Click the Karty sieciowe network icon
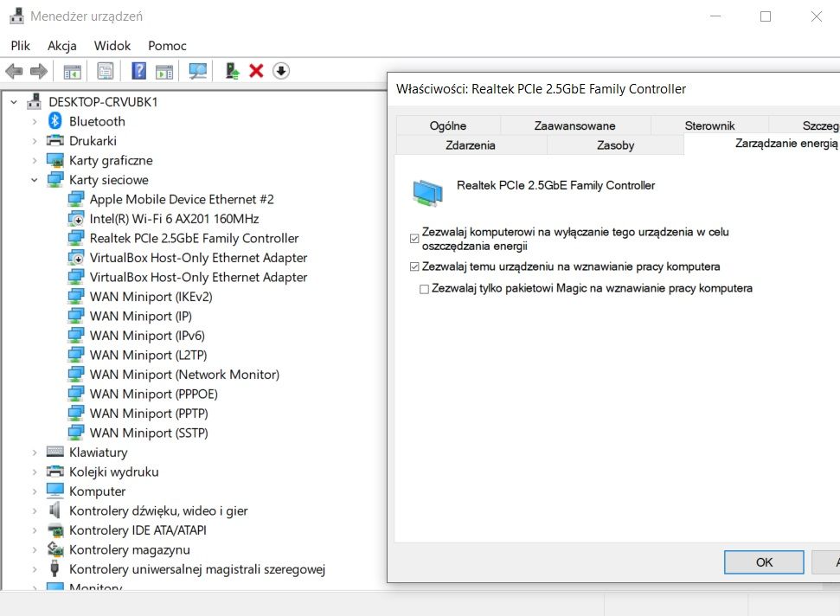 (55, 179)
